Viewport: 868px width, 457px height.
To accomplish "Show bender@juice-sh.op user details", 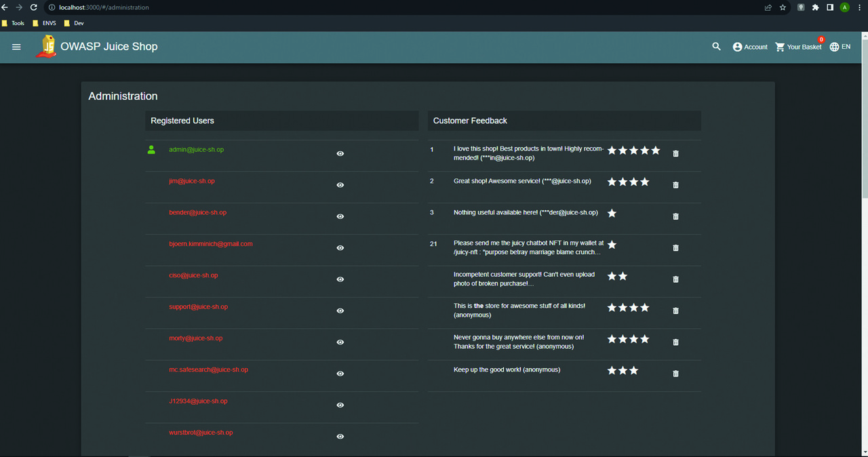I will pyautogui.click(x=340, y=216).
